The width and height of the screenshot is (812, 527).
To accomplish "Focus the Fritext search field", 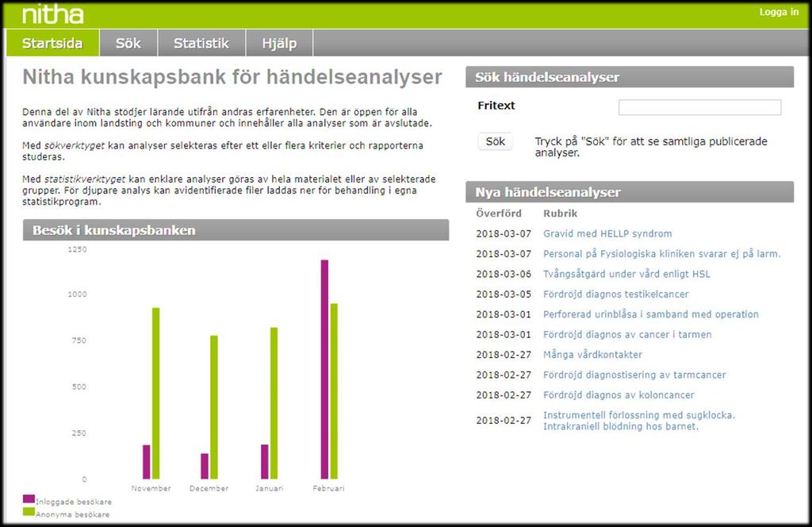I will coord(699,107).
